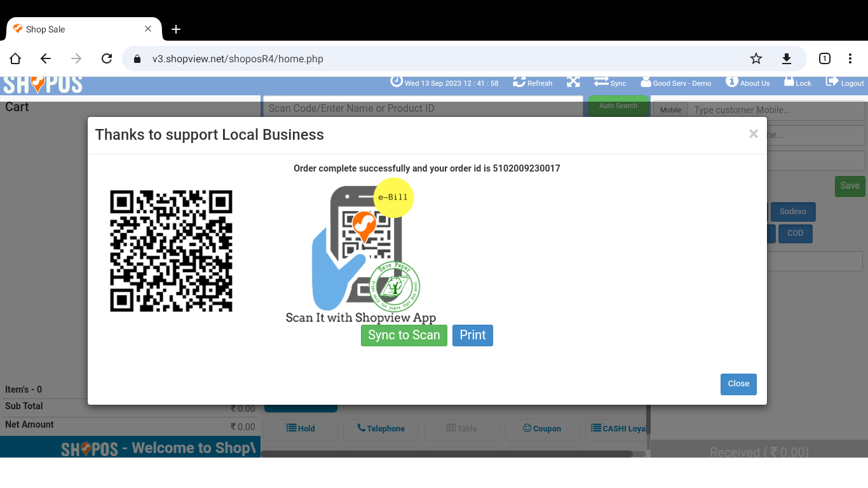868x488 pixels.
Task: Click the Lock icon in header
Action: click(x=789, y=81)
